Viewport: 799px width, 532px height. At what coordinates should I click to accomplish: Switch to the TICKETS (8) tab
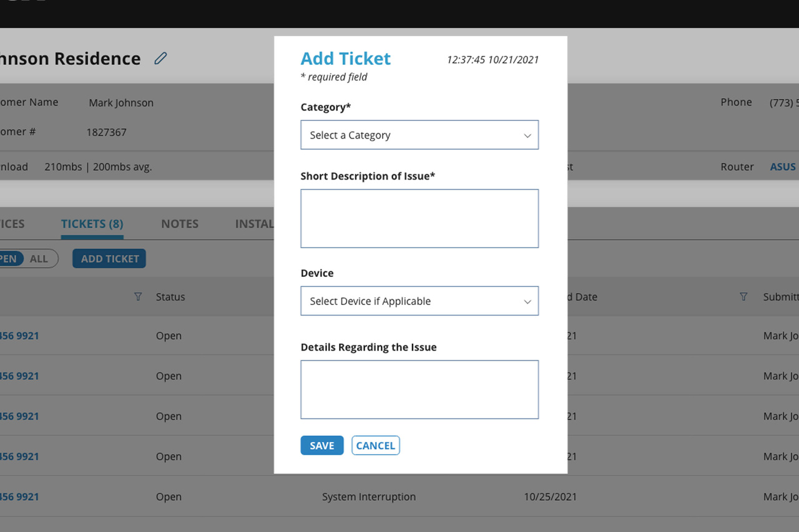(92, 224)
